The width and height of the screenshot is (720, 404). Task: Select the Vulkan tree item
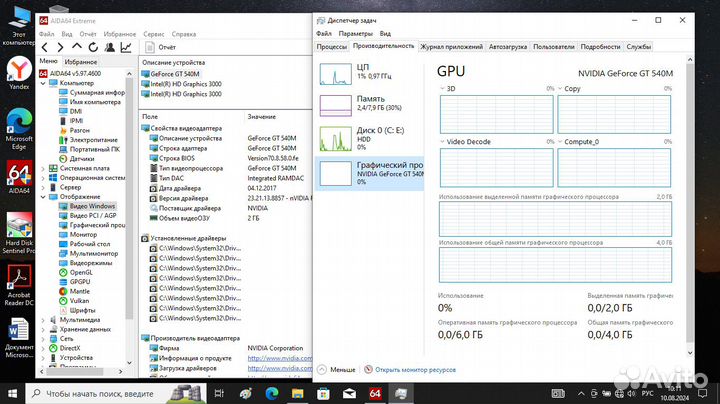[74, 301]
